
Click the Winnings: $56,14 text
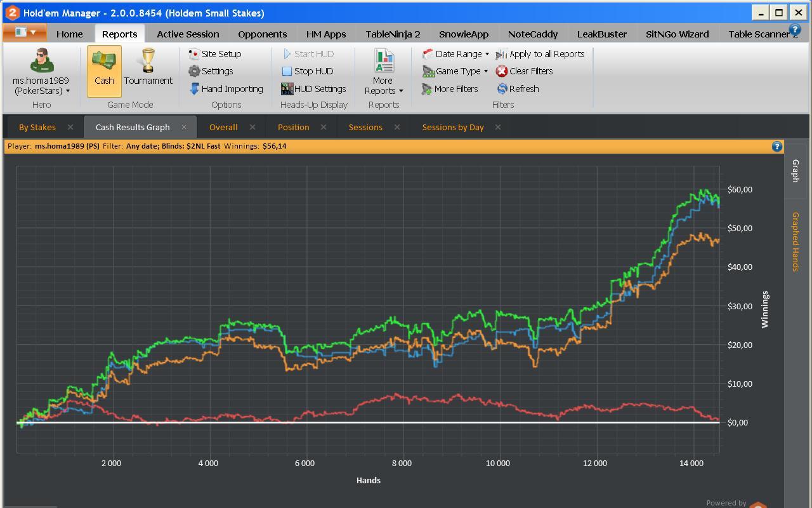(255, 146)
